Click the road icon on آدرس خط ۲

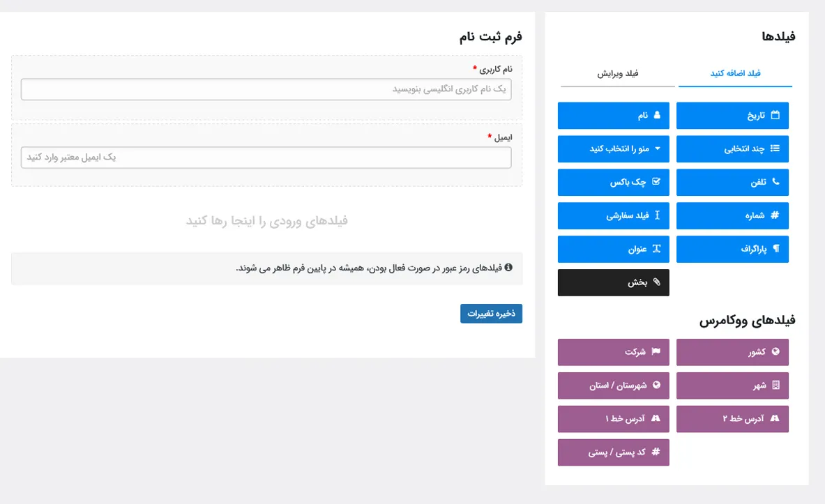point(775,418)
